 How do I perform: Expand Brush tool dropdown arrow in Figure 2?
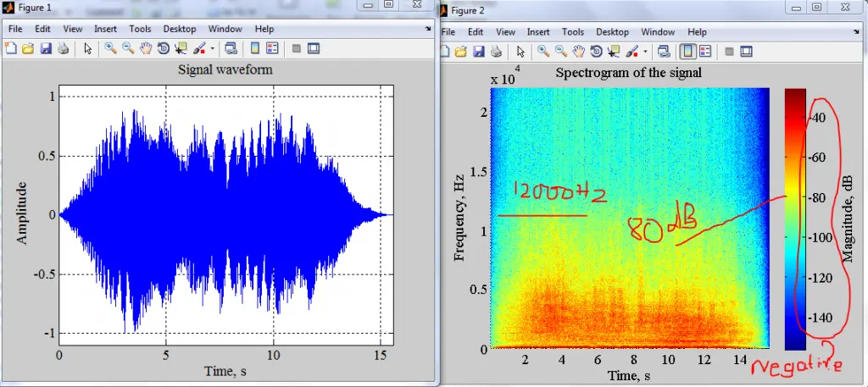[645, 52]
